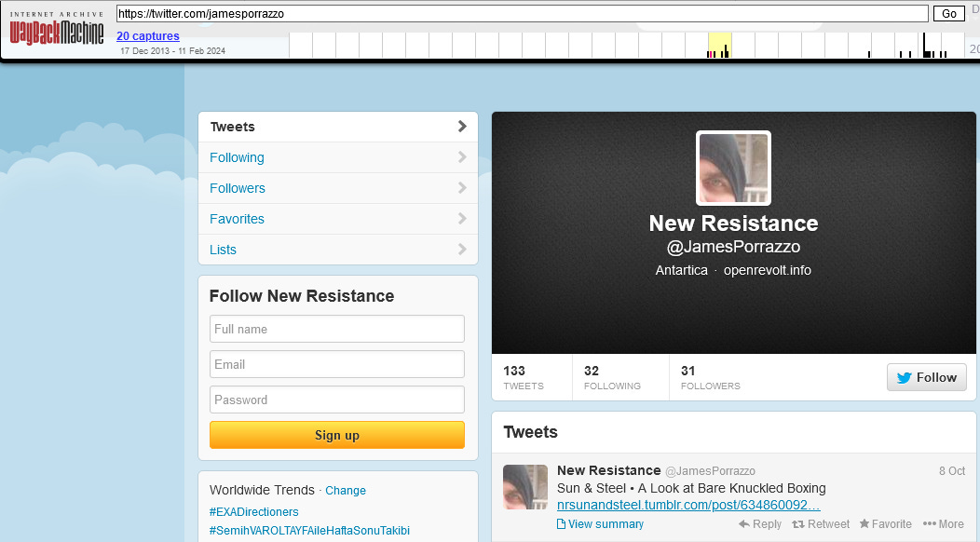Expand the Followers chevron

[x=462, y=187]
